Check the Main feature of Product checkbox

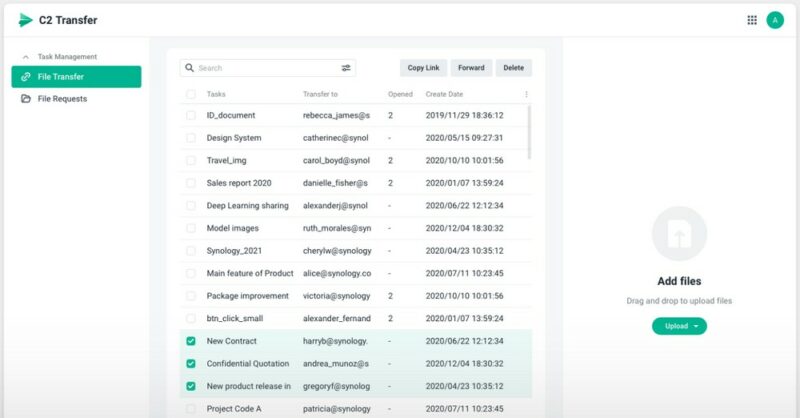(191, 273)
